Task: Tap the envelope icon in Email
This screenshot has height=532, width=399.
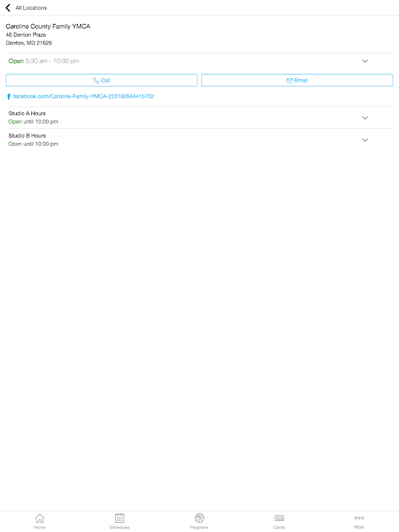Action: point(290,80)
